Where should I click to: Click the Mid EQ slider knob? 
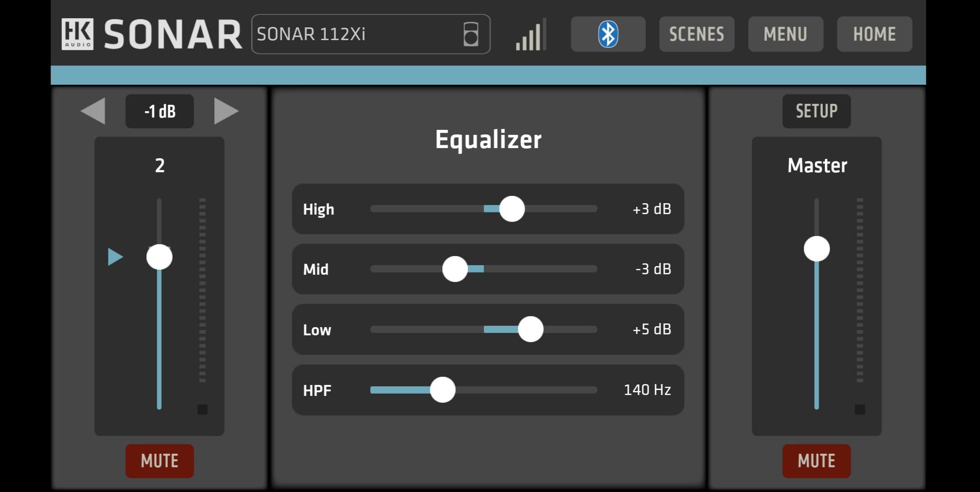pos(455,269)
